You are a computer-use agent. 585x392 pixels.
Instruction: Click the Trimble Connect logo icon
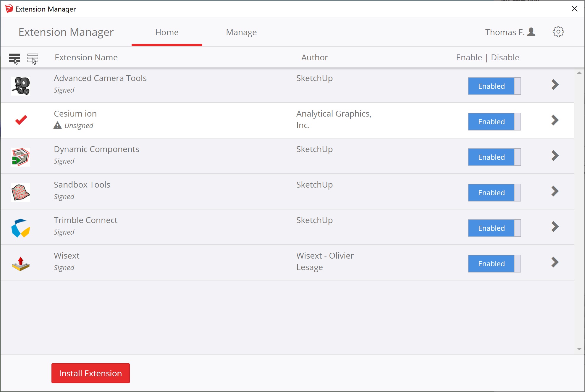pos(21,228)
